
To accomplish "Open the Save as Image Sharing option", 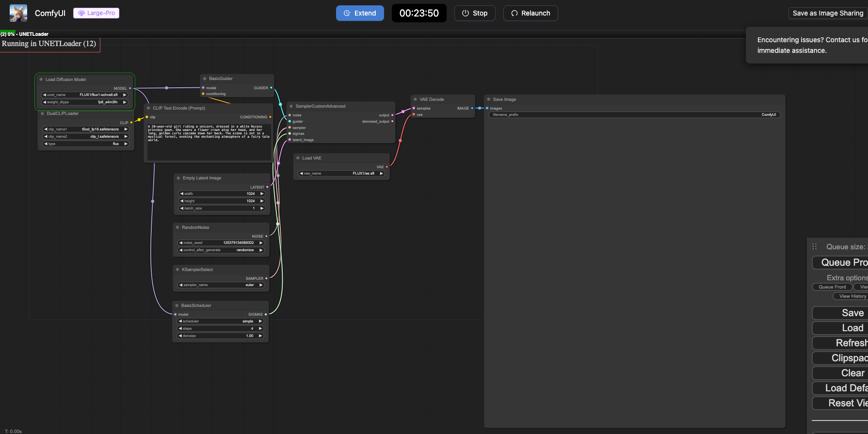I will 828,13.
